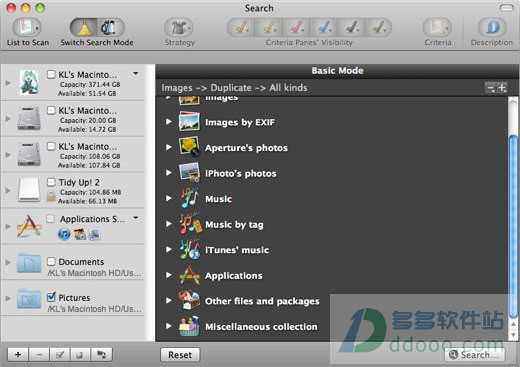Check the Tidy Up! 2 volume
The width and height of the screenshot is (520, 367).
[x=51, y=182]
